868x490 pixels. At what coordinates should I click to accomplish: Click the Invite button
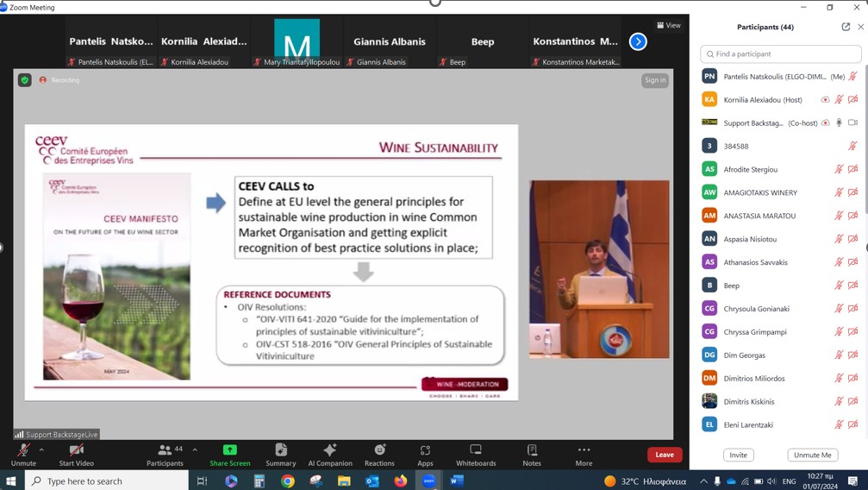[x=739, y=455]
